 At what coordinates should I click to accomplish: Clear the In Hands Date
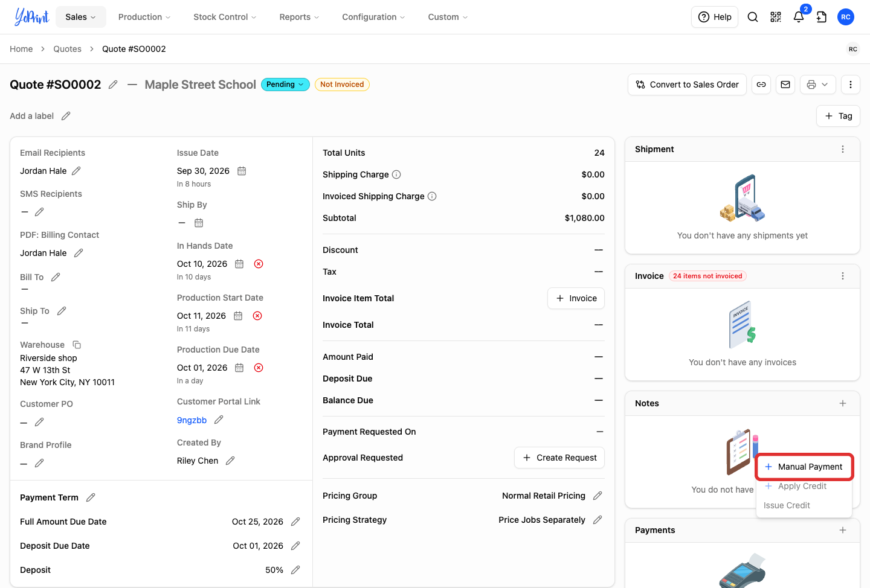coord(259,264)
